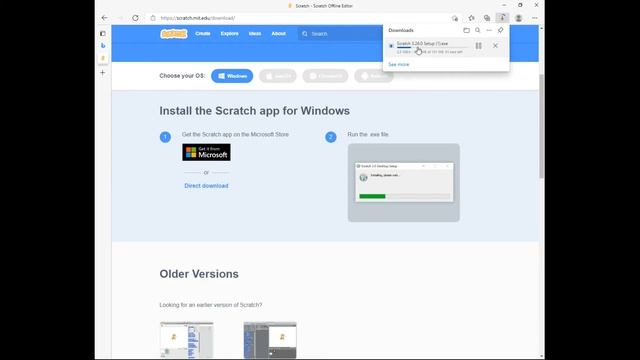Image resolution: width=640 pixels, height=360 pixels.
Task: Click the Direct download link
Action: click(206, 186)
